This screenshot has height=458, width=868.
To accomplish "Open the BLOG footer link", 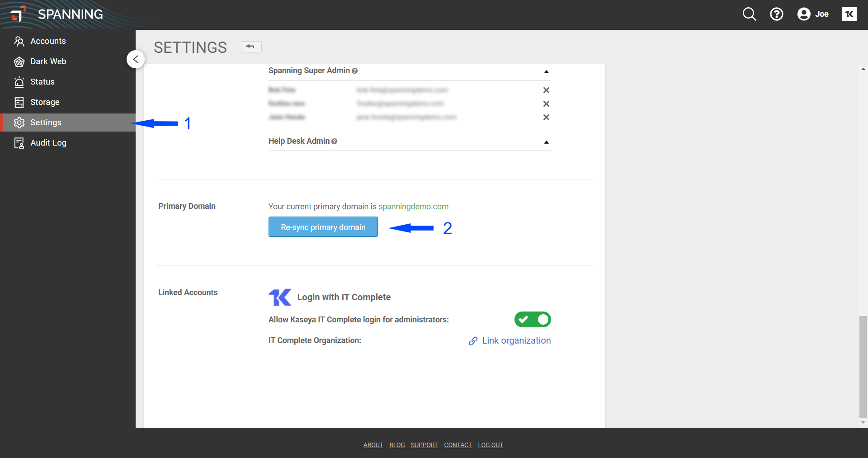I will (x=397, y=445).
